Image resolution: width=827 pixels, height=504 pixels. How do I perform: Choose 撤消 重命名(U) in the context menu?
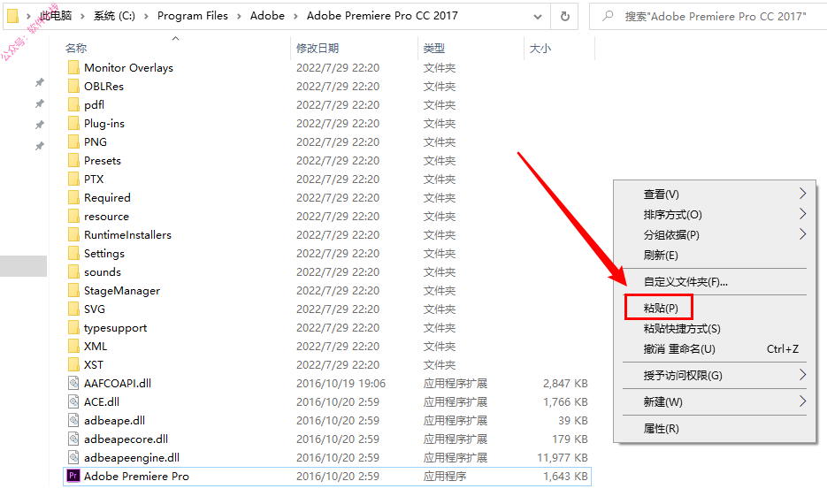(678, 349)
